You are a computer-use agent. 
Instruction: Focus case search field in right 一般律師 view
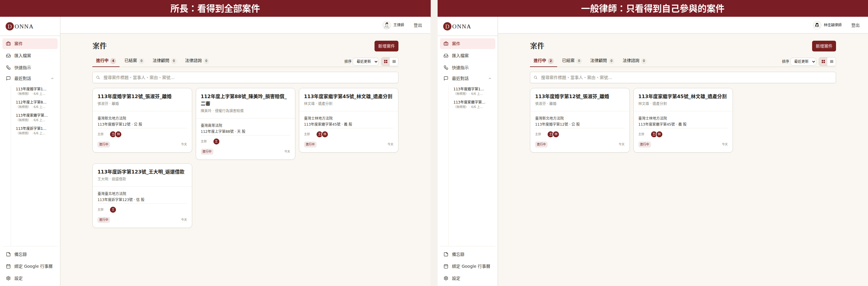pos(683,77)
